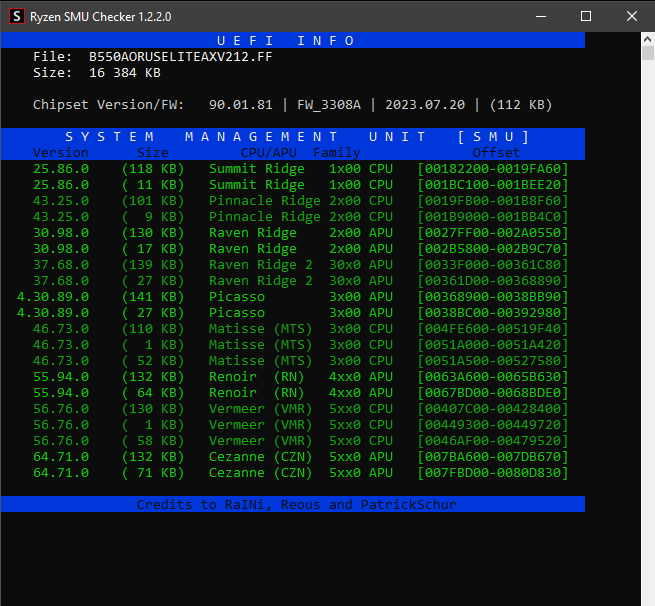This screenshot has width=655, height=606.
Task: Minimize the Ryzen SMU Checker window
Action: pos(541,17)
